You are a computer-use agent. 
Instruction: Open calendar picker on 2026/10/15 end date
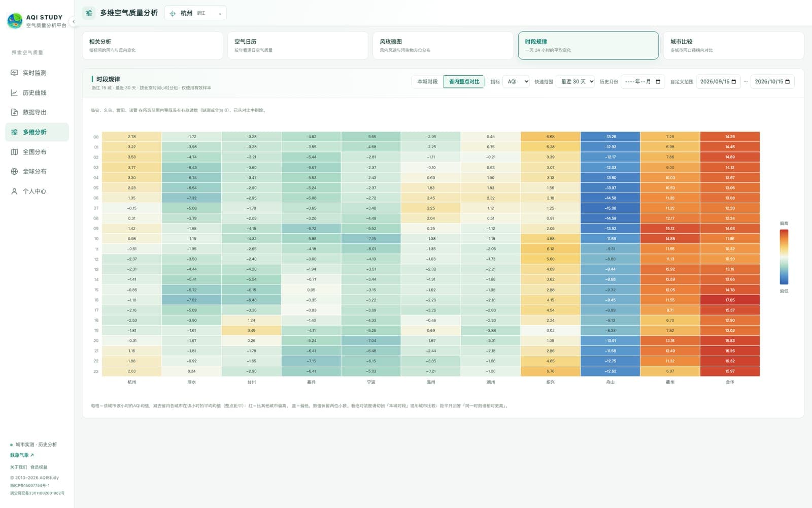click(788, 82)
